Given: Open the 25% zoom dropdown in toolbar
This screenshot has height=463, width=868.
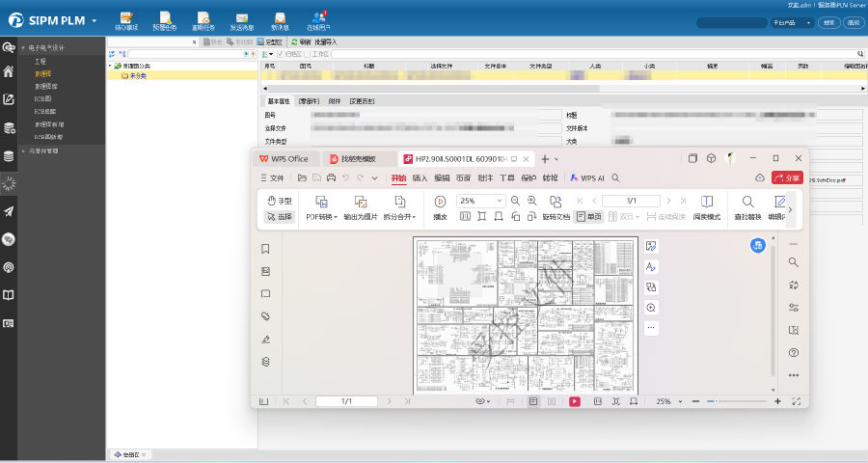Looking at the screenshot, I should [x=500, y=201].
